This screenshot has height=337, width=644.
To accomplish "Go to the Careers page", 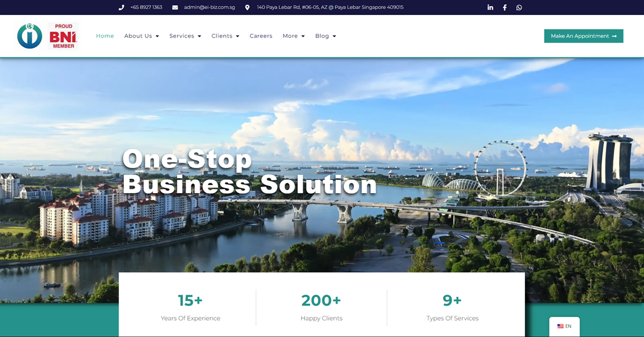I will pyautogui.click(x=261, y=36).
